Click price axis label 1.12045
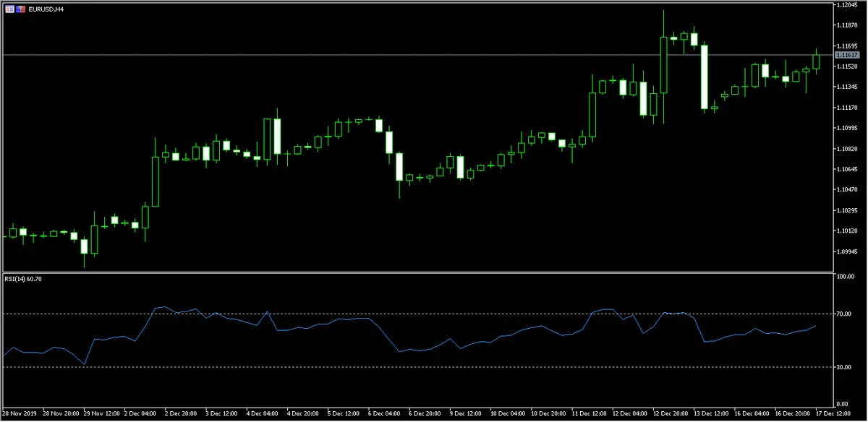 pyautogui.click(x=846, y=4)
